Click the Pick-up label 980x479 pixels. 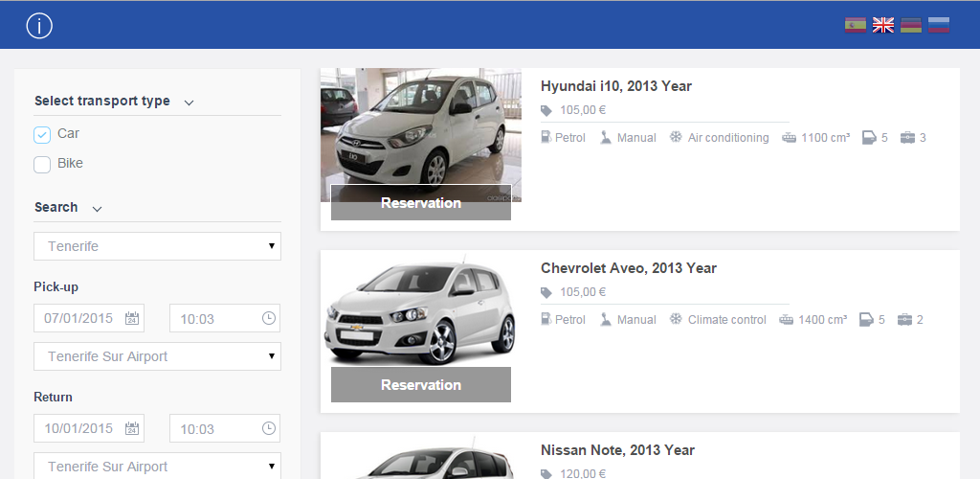coord(56,287)
